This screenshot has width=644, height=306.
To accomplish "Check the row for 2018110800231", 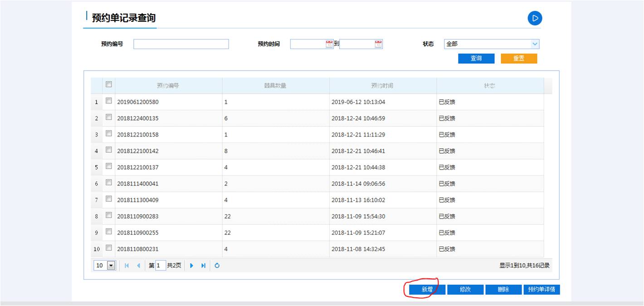I will coord(109,248).
